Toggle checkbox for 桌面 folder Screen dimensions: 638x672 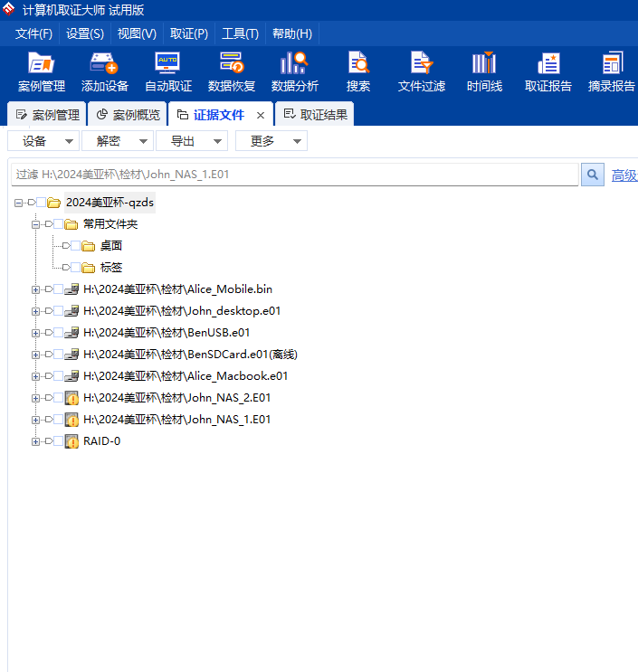point(76,246)
